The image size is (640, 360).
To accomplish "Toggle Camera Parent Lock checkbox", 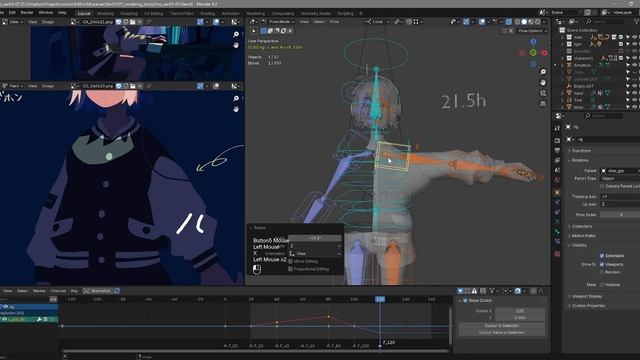I will point(602,186).
